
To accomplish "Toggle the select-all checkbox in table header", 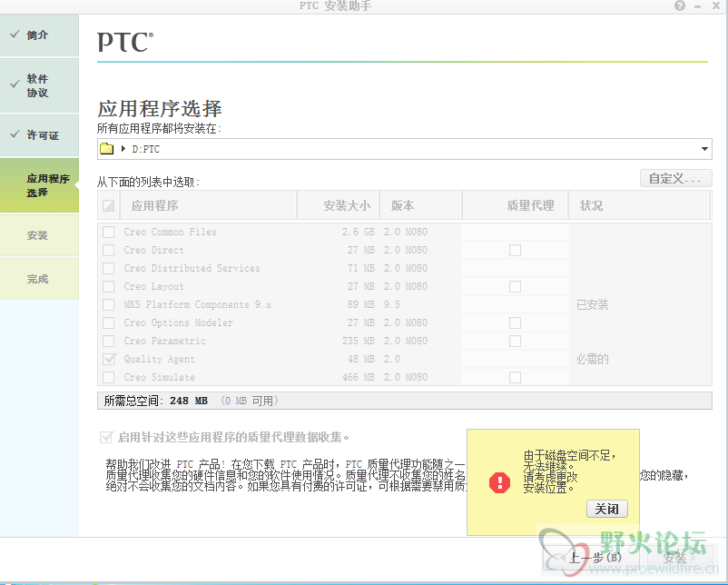I will click(x=109, y=205).
